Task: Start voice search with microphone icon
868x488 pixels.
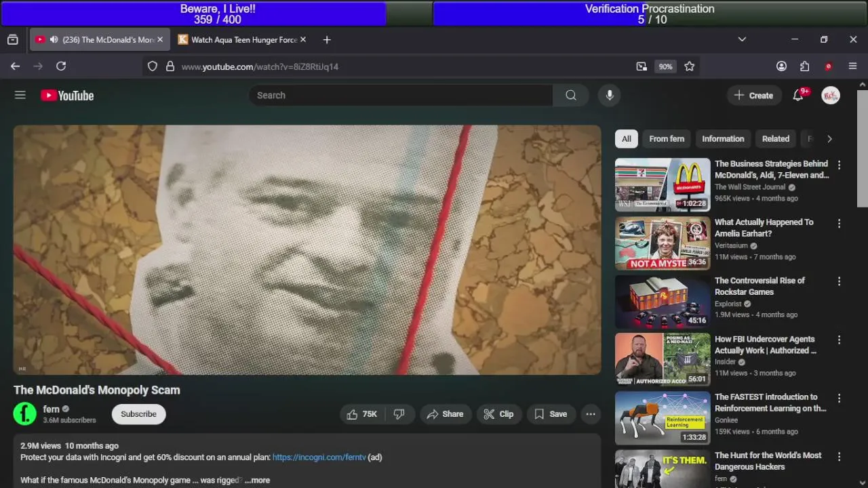Action: pyautogui.click(x=610, y=96)
